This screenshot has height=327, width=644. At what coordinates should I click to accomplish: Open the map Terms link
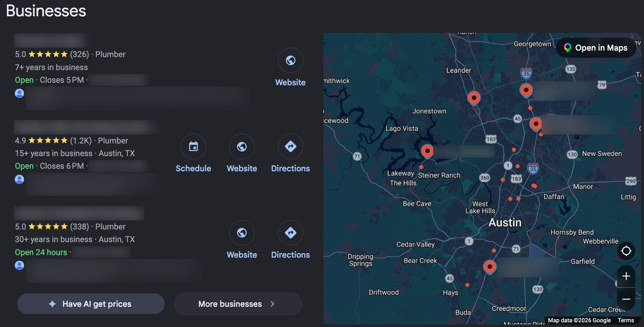pyautogui.click(x=626, y=320)
